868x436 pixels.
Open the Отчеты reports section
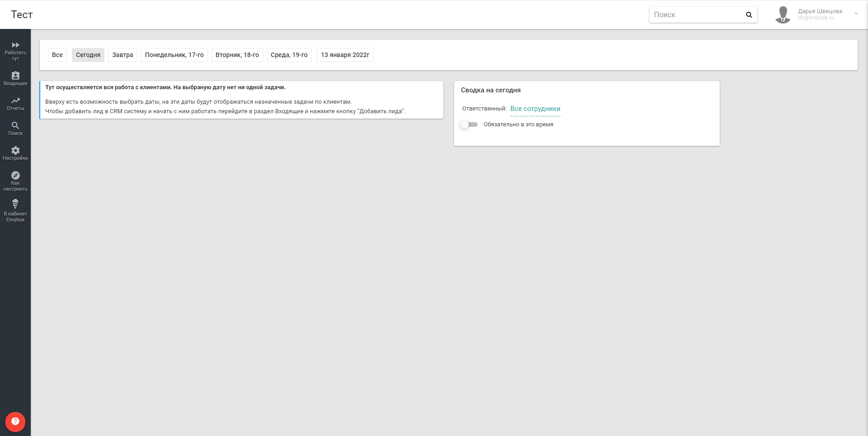pos(15,104)
